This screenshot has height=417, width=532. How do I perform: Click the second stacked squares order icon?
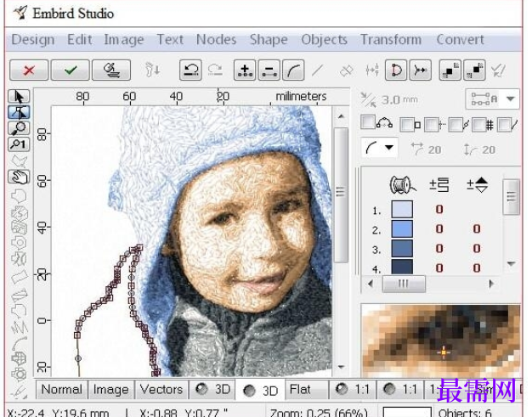click(x=474, y=70)
